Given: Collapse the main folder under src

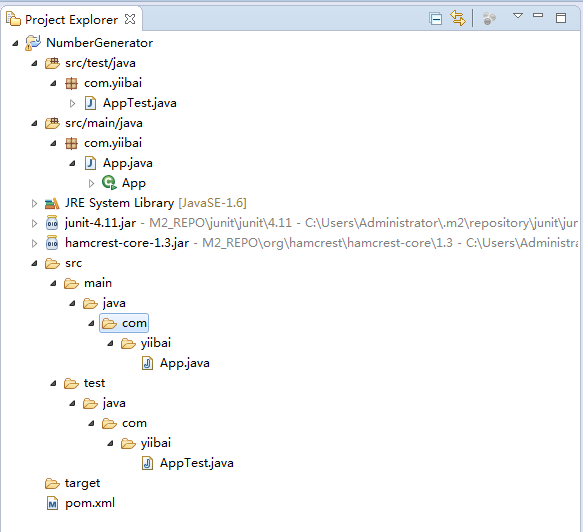Looking at the screenshot, I should point(53,283).
